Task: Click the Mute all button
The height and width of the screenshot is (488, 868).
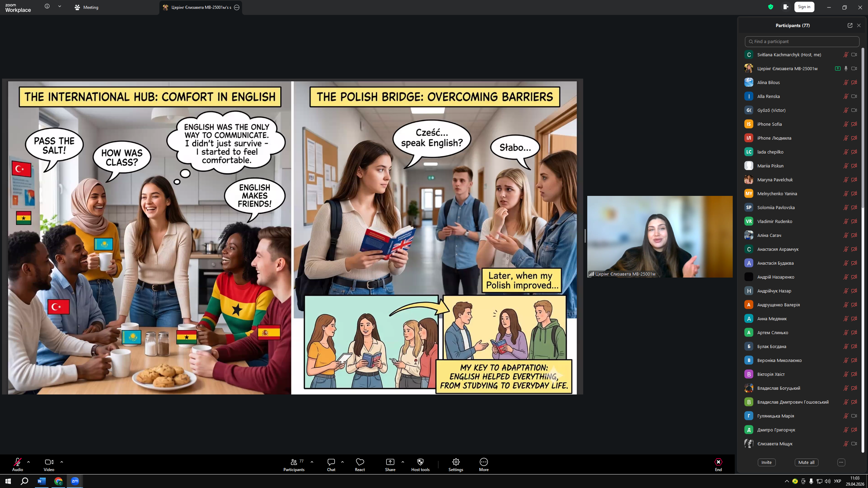Action: tap(806, 462)
